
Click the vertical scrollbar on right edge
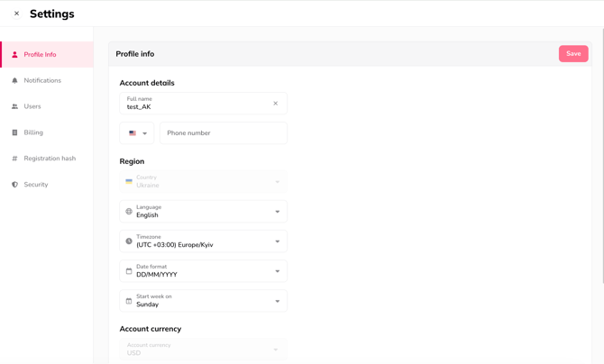tap(602, 156)
